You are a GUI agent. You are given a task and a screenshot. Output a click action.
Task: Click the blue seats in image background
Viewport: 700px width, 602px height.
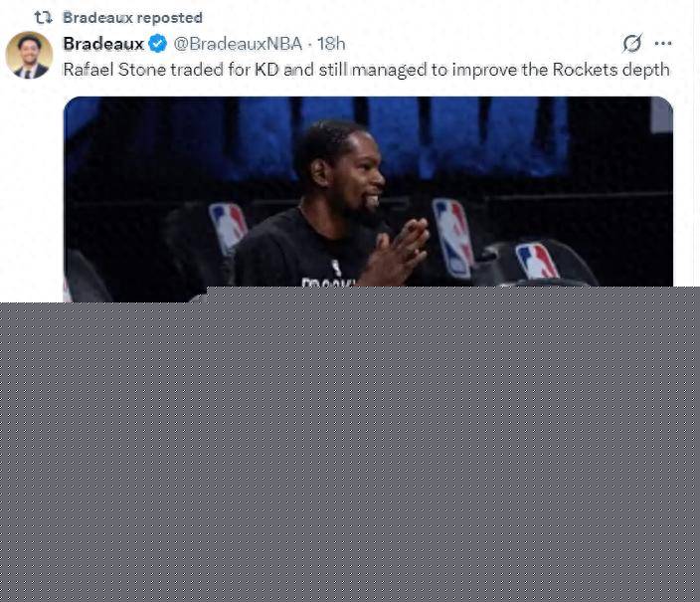point(402,136)
